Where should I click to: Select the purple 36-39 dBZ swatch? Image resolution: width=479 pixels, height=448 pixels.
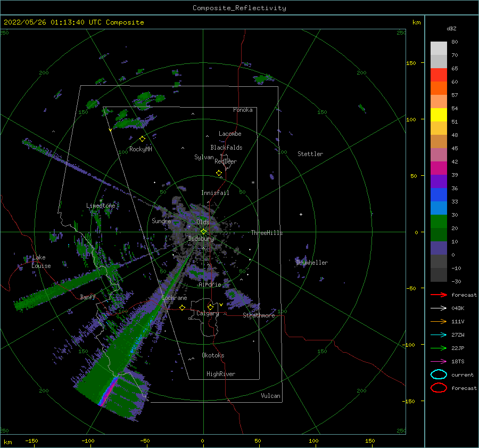tap(439, 181)
